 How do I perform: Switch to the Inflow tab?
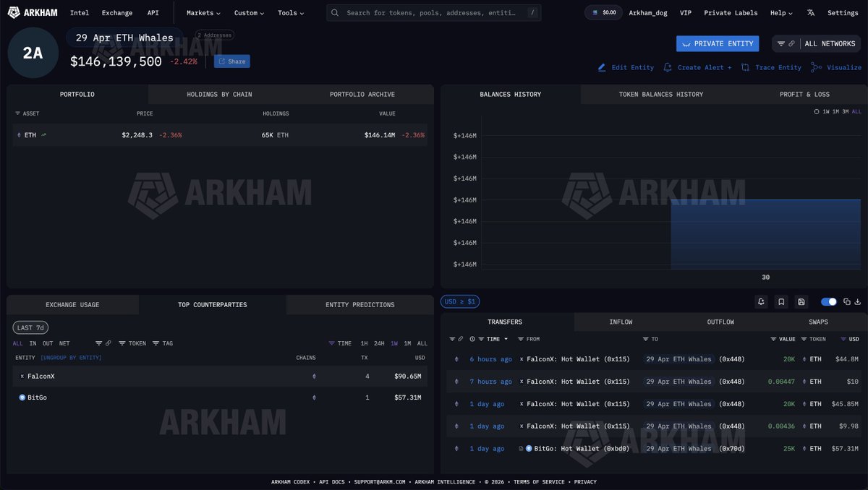[x=621, y=322]
